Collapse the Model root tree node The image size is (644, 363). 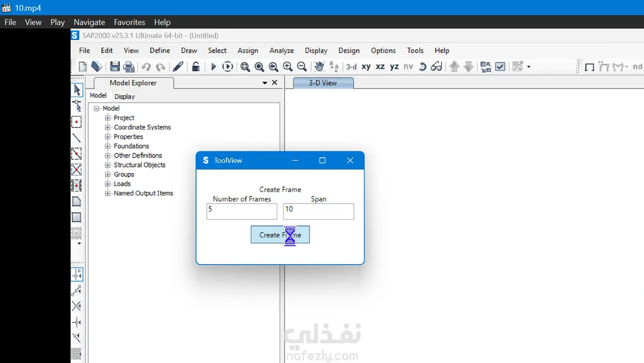(x=97, y=108)
